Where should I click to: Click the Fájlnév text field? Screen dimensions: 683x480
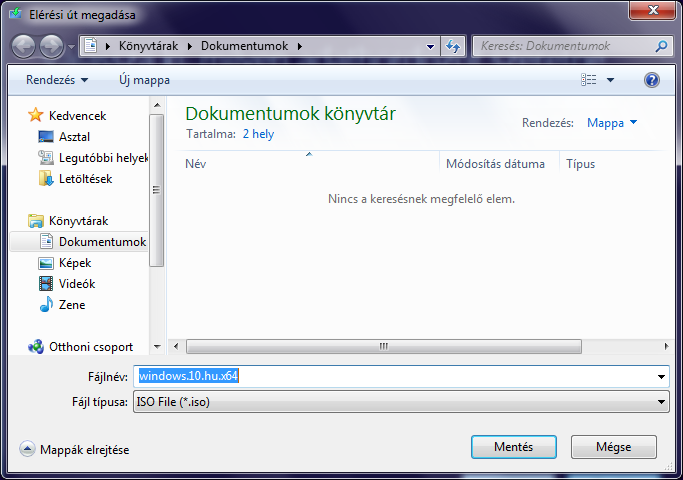click(400, 376)
